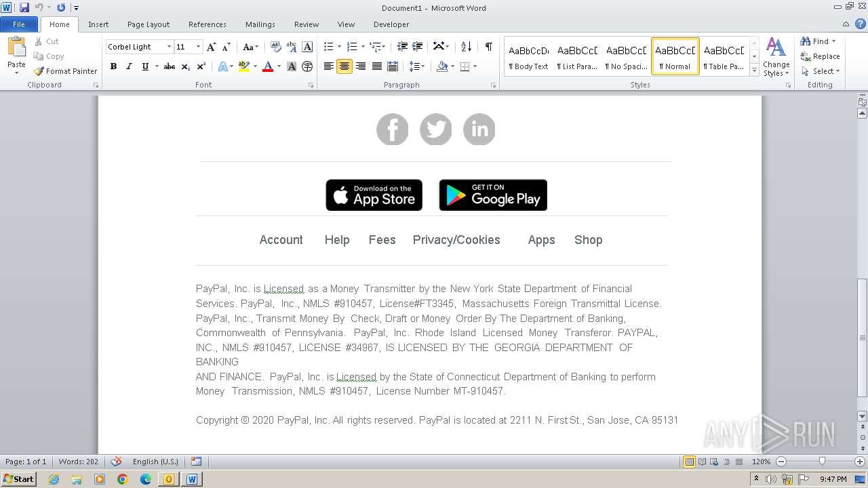
Task: Click the Justify alignment icon
Action: pos(376,66)
